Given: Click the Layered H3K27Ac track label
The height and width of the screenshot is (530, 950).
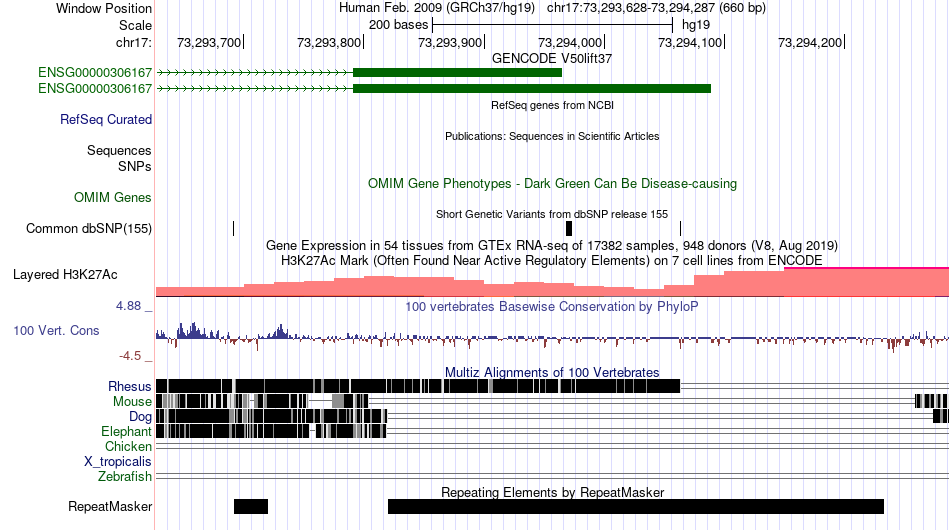Looking at the screenshot, I should coord(65,274).
